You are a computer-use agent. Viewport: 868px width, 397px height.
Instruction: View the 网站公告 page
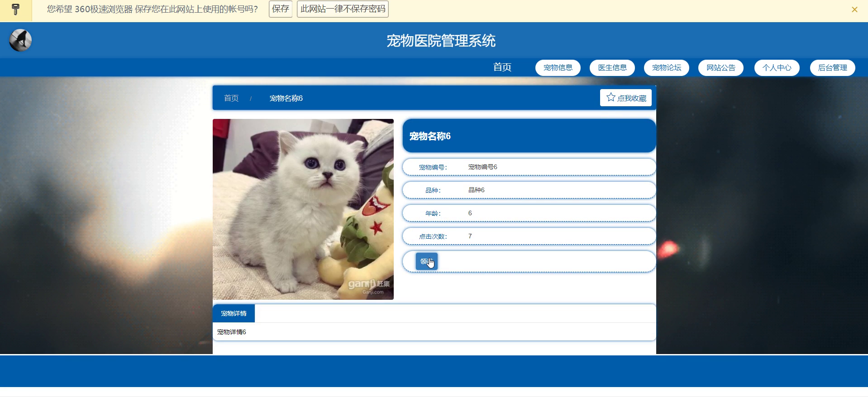[721, 68]
